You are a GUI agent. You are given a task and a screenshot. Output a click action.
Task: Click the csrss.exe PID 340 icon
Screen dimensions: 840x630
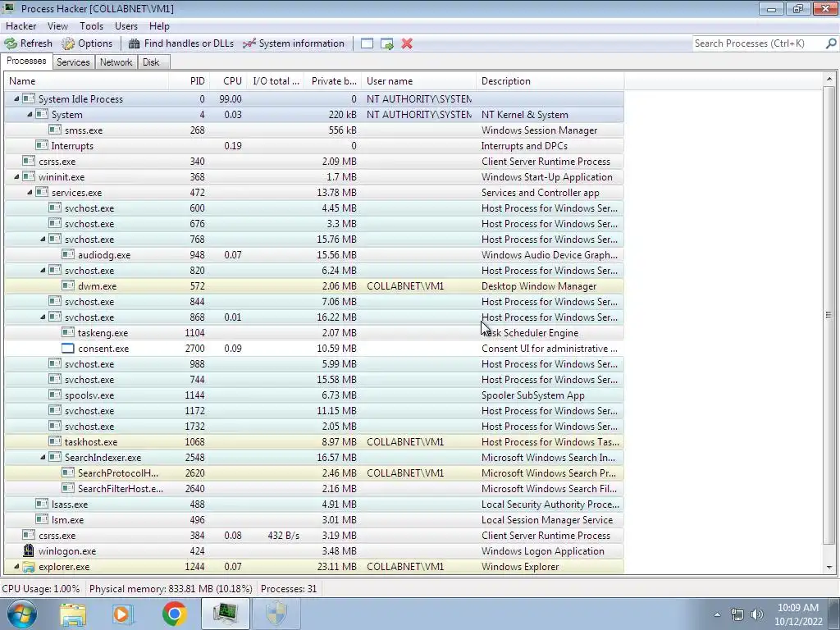(x=29, y=161)
